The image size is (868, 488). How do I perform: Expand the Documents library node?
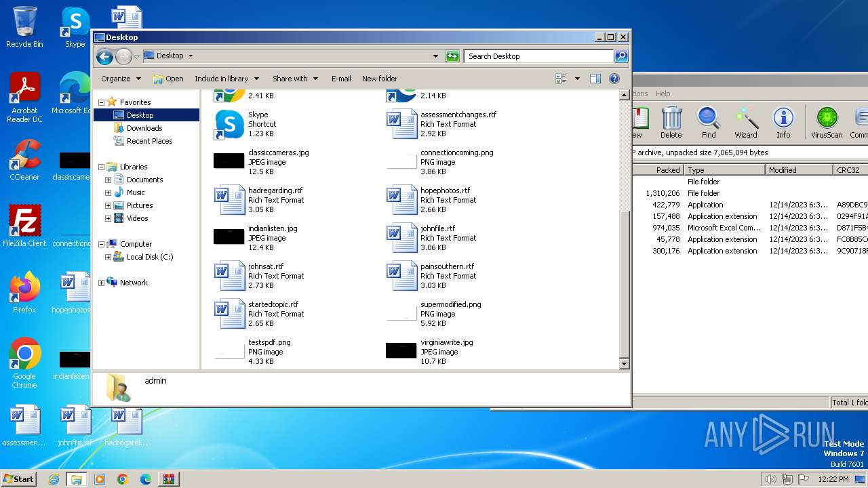108,180
